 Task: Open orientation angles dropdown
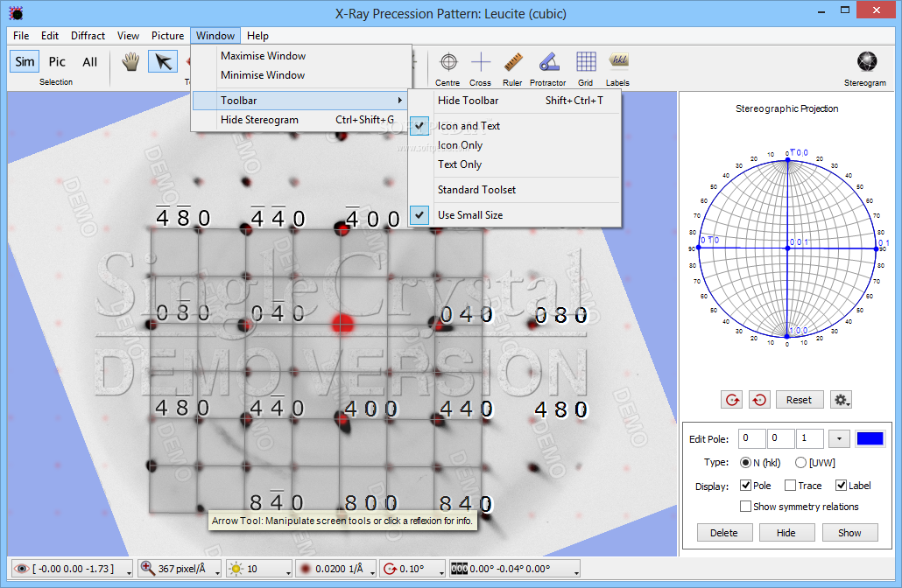coord(576,571)
